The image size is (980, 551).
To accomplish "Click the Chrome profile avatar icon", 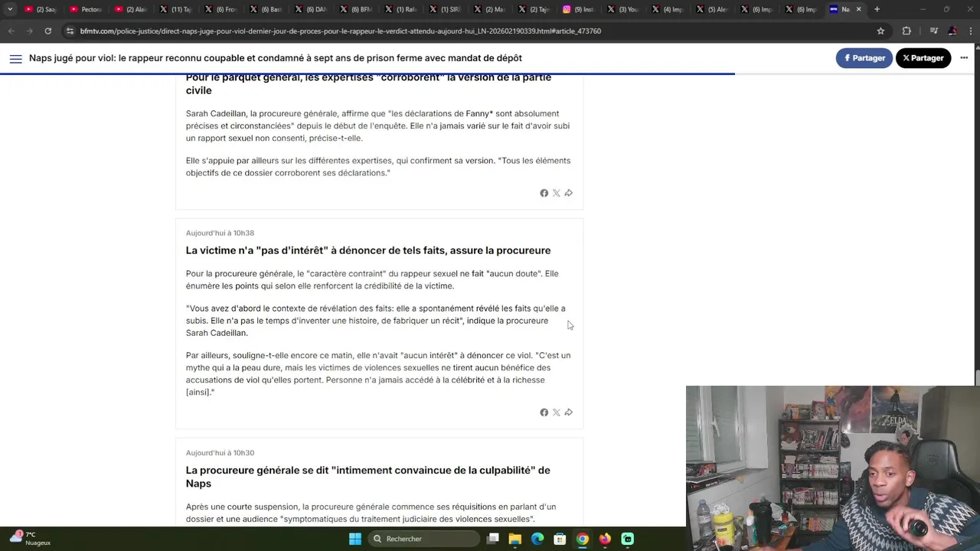I will [952, 31].
